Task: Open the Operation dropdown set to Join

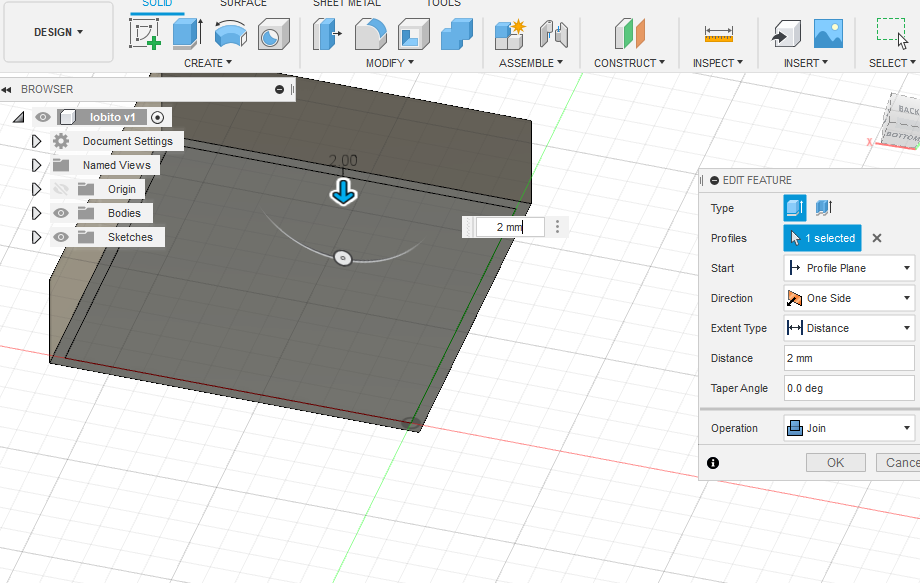Action: tap(849, 428)
